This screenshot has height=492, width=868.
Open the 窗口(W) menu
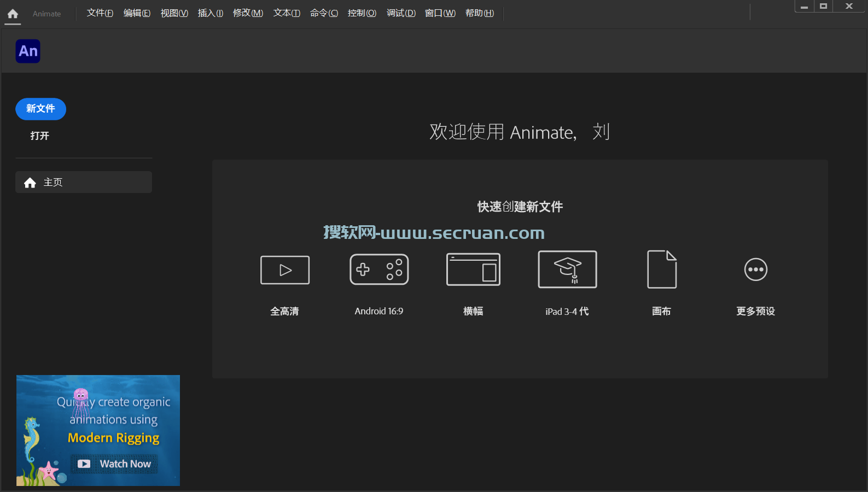point(440,13)
